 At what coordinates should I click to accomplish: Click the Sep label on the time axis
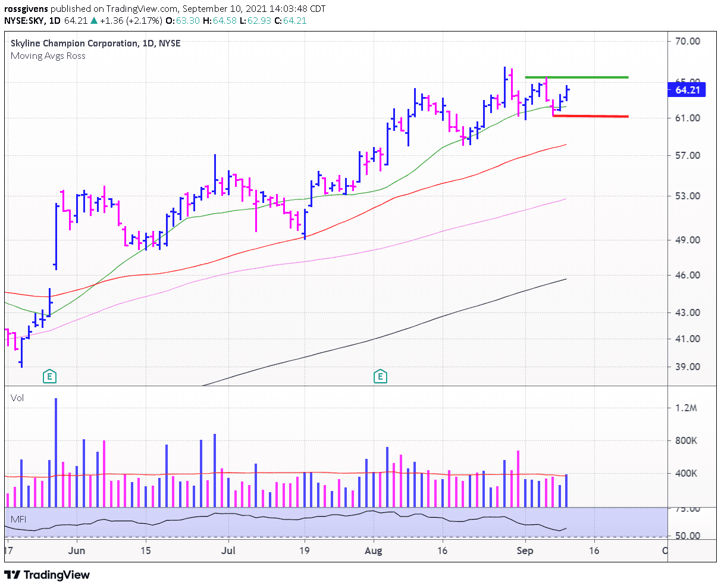click(x=525, y=551)
